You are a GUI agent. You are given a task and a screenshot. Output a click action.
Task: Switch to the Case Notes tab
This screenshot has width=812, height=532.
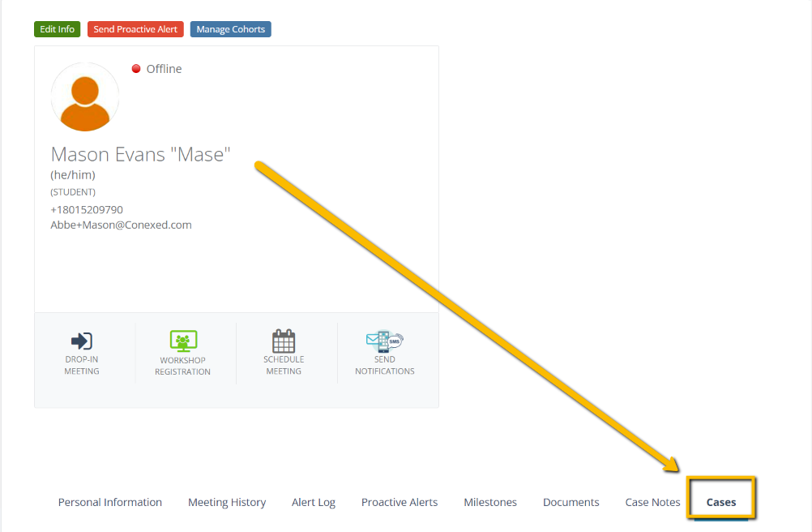click(652, 502)
